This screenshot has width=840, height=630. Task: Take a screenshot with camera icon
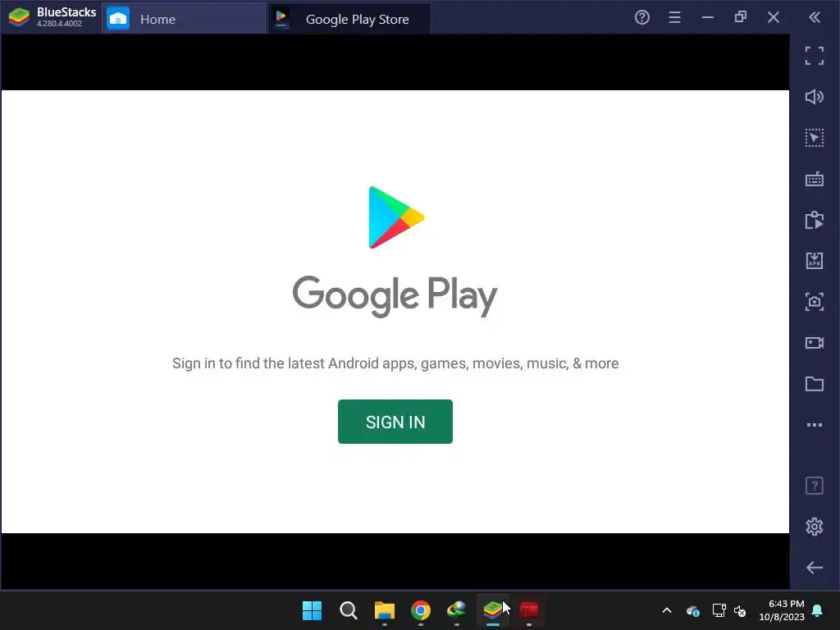click(x=815, y=302)
